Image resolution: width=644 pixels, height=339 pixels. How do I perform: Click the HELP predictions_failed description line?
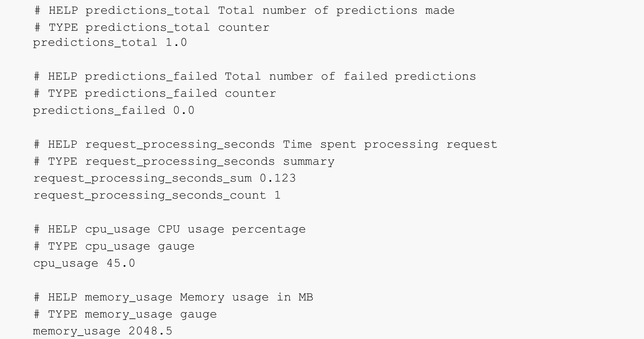(255, 77)
